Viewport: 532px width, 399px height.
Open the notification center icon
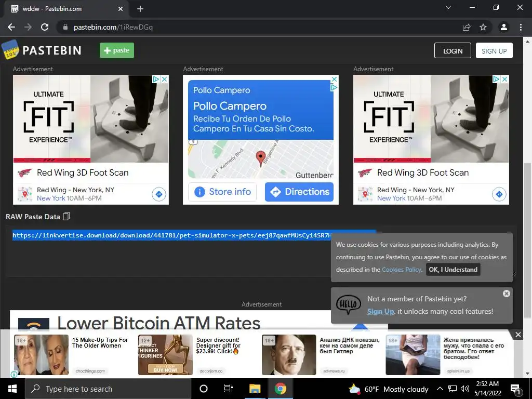[515, 389]
